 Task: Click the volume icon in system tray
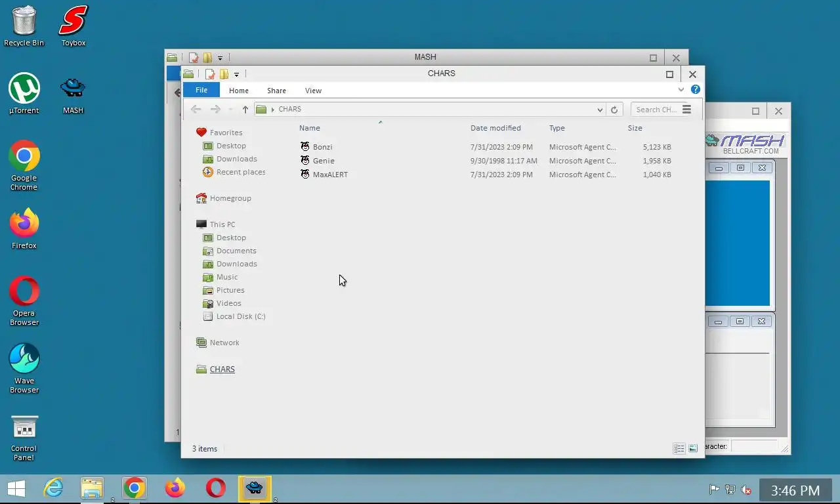coord(746,490)
